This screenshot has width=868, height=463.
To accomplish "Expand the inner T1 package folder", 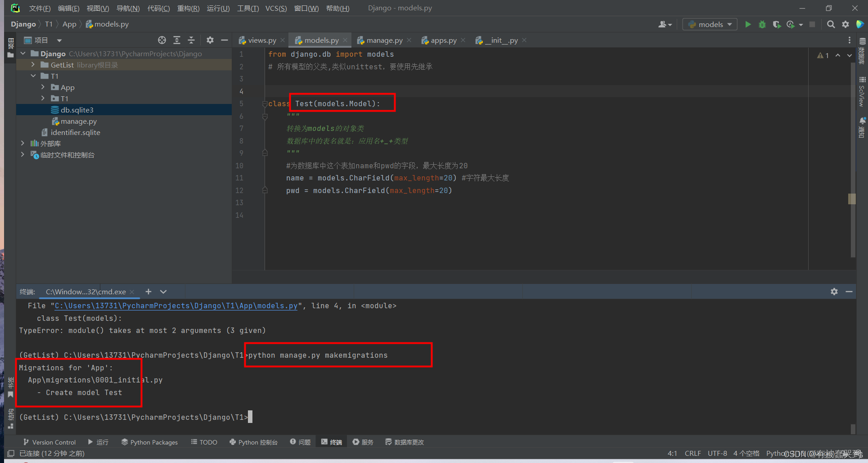I will point(43,99).
